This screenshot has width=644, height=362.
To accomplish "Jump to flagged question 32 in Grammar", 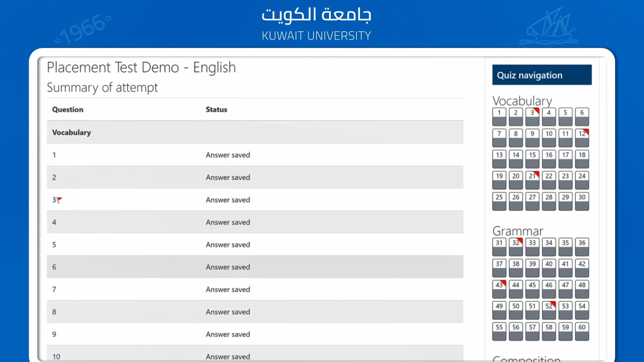I will click(516, 247).
